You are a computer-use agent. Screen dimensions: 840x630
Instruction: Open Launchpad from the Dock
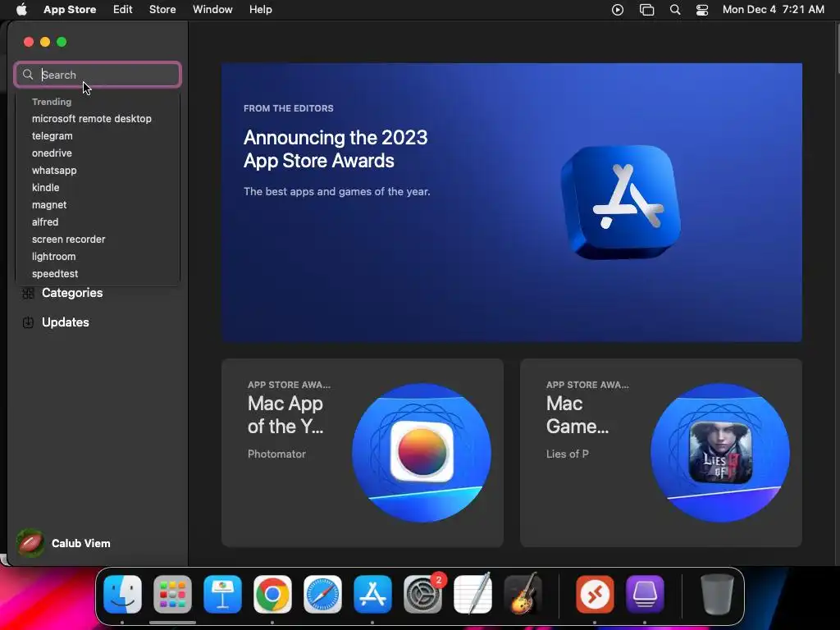pyautogui.click(x=172, y=595)
